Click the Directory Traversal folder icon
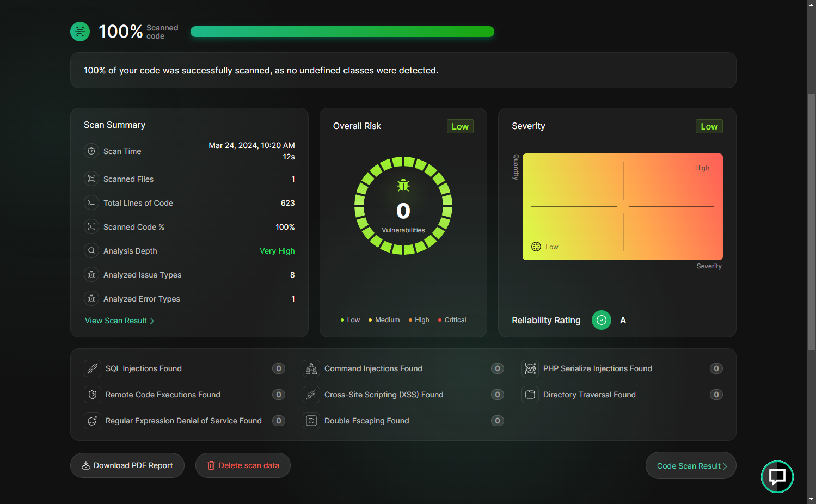Screen dimensions: 816x504 point(530,395)
